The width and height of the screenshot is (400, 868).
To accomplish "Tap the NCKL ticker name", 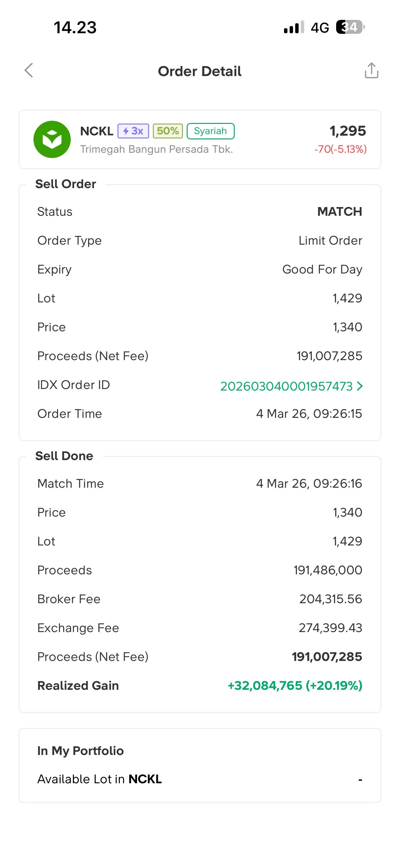I will point(97,131).
